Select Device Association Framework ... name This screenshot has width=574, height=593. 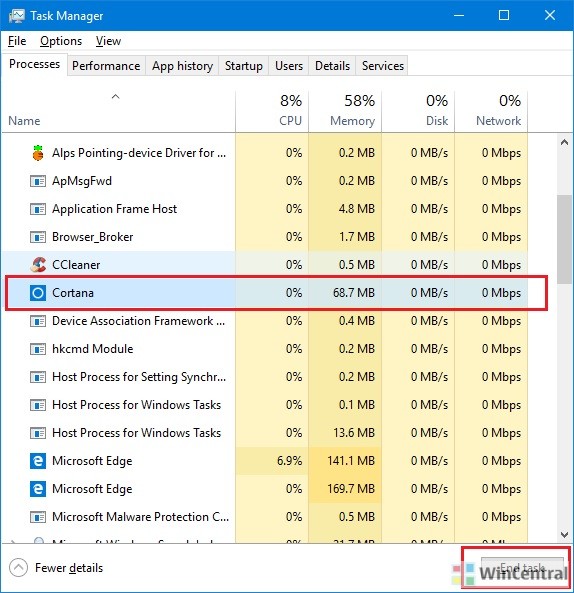click(x=139, y=321)
